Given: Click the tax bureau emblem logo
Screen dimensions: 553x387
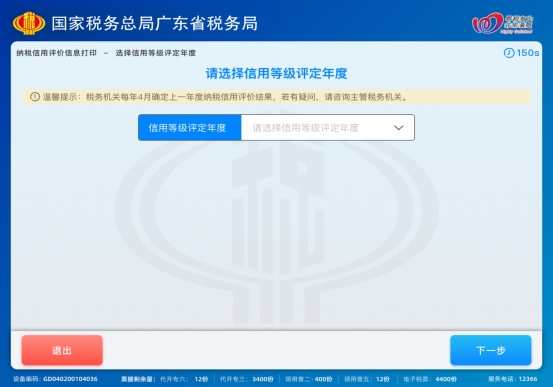Looking at the screenshot, I should pyautogui.click(x=29, y=23).
